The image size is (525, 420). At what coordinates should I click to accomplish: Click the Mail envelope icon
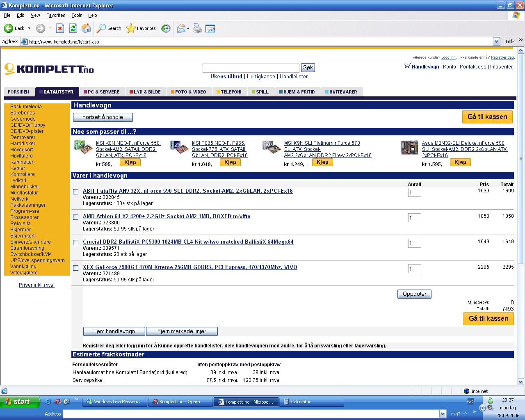(181, 28)
